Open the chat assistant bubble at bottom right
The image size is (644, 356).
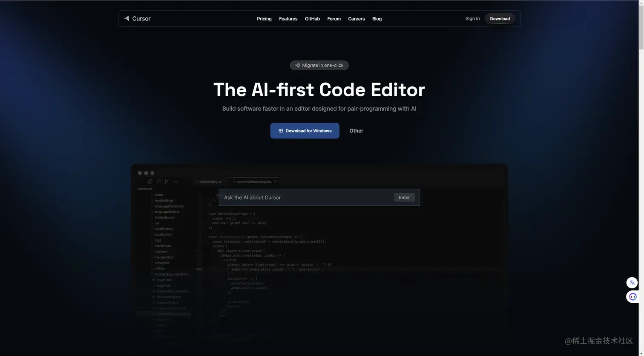[632, 296]
